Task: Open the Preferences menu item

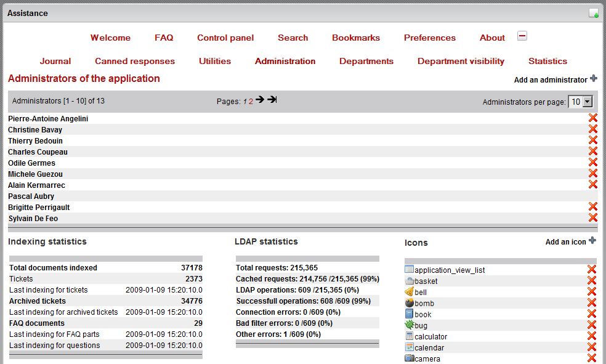Action: (x=430, y=38)
